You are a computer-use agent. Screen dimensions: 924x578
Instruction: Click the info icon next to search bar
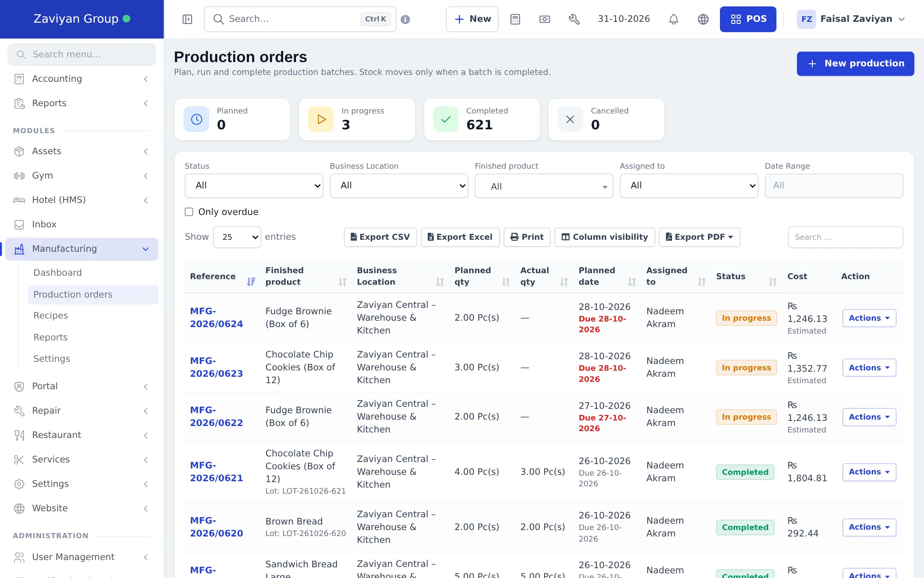click(x=406, y=19)
